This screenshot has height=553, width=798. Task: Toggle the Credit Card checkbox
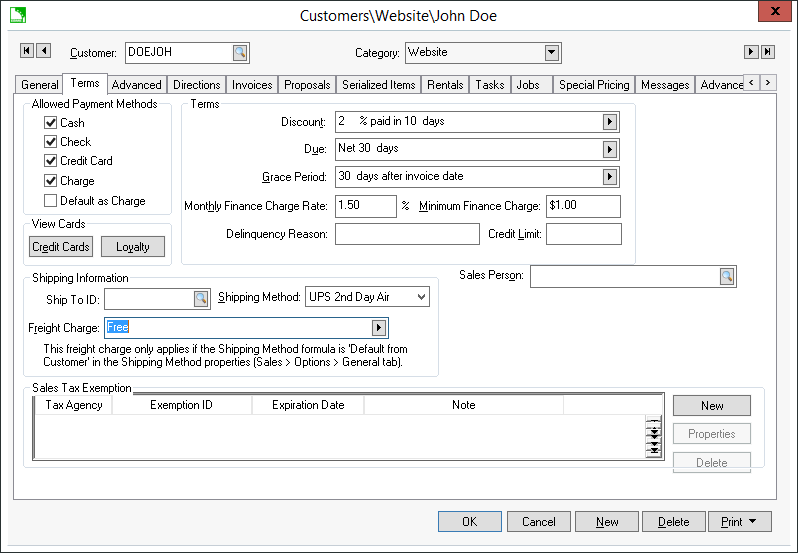51,161
